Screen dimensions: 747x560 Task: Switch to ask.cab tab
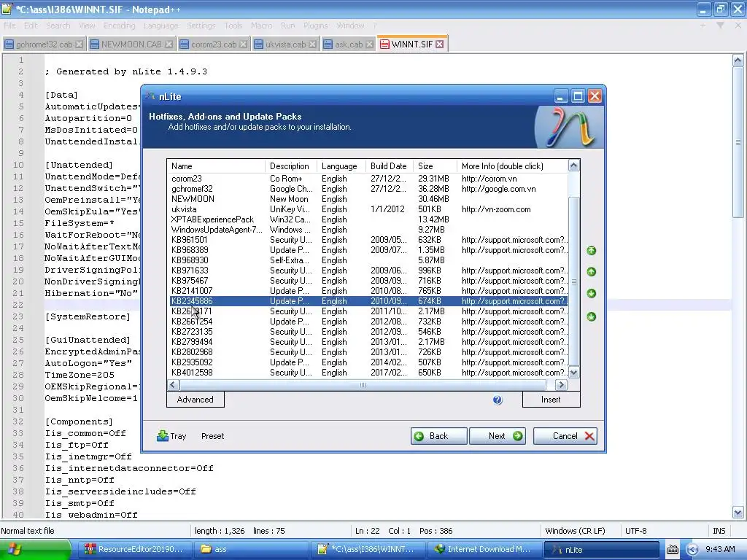tap(348, 44)
